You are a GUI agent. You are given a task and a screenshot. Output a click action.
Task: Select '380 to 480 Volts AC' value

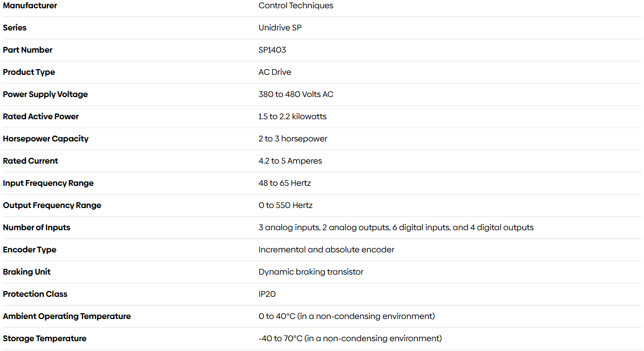click(296, 94)
